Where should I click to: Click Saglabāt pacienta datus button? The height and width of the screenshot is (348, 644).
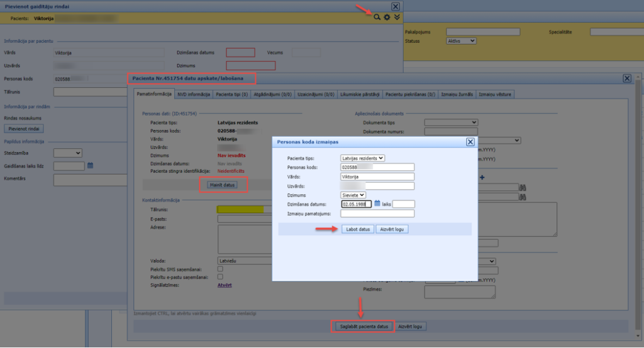(362, 327)
